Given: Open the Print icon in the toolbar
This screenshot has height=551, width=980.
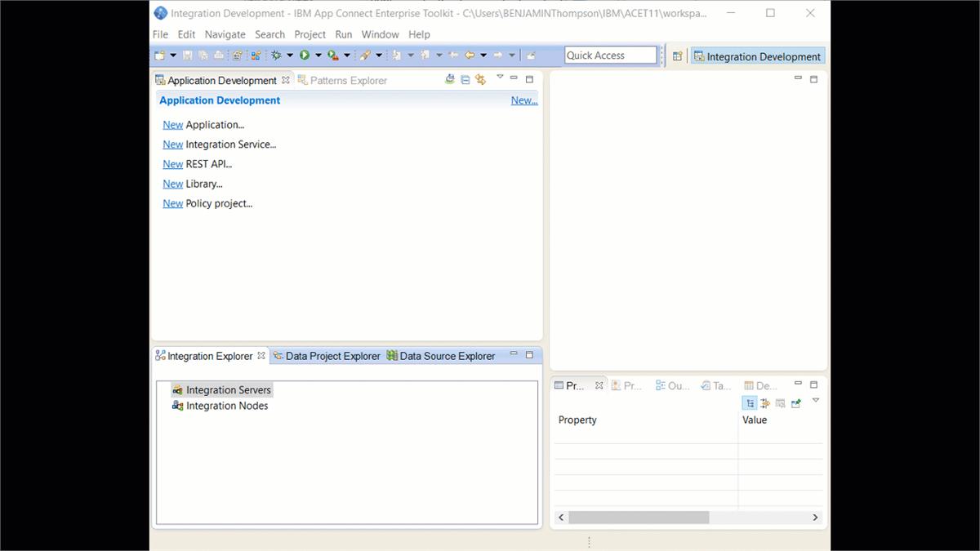Looking at the screenshot, I should coord(218,55).
